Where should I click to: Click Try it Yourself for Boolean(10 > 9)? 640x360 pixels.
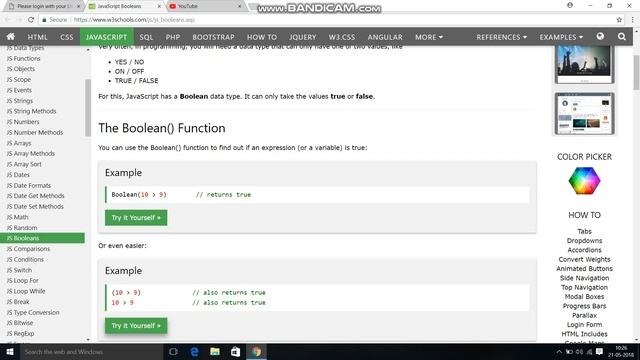tap(136, 218)
